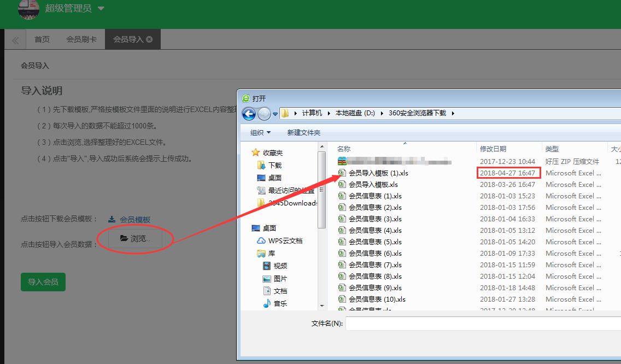Screen dimensions: 621x364
Task: Open the 视频 library folder
Action: [x=280, y=266]
